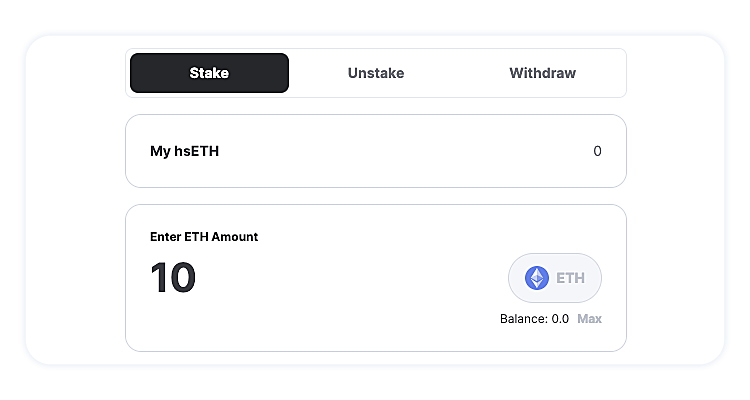Viewport: 750px width, 400px height.
Task: Click the Balance: 0.0 text
Action: coord(534,319)
